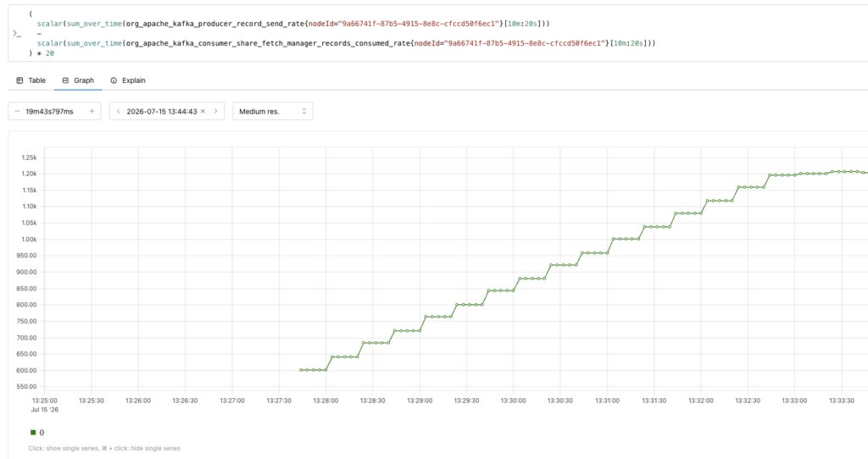Go to next end time
This screenshot has width=868, height=459.
216,111
